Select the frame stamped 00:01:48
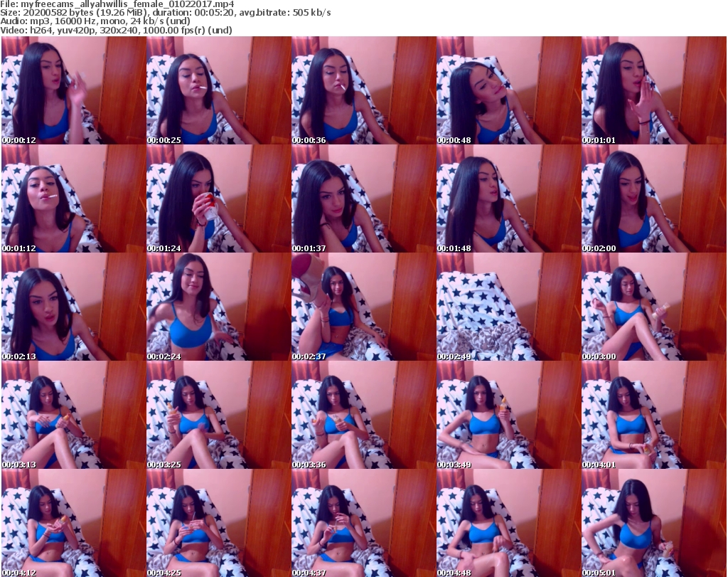The width and height of the screenshot is (728, 577). pyautogui.click(x=508, y=198)
